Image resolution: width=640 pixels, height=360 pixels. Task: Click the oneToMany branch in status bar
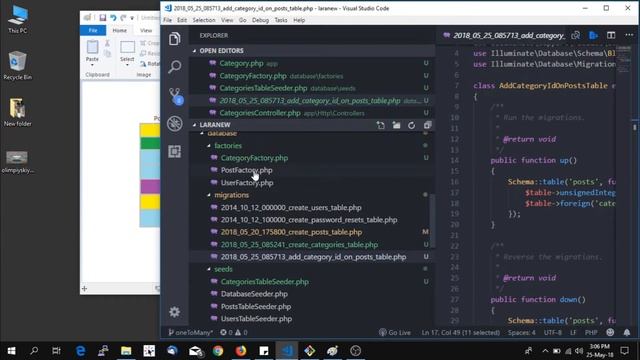pyautogui.click(x=190, y=332)
